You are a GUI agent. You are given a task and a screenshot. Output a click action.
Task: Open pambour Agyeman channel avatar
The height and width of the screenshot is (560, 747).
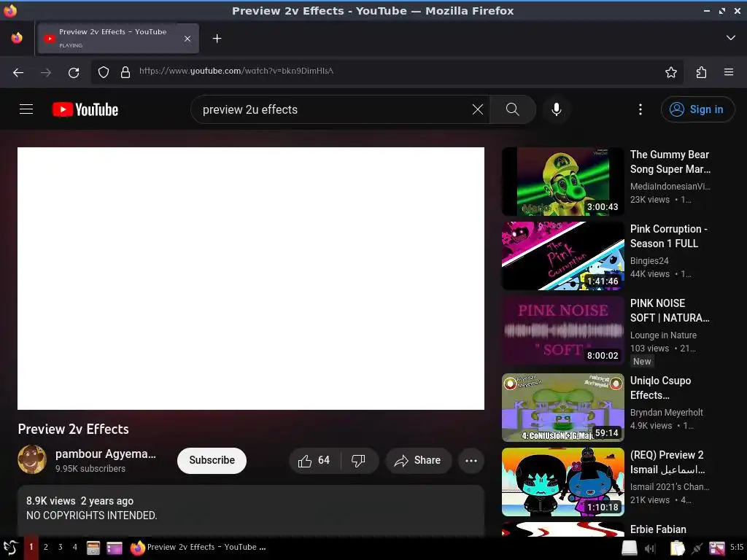click(x=32, y=459)
